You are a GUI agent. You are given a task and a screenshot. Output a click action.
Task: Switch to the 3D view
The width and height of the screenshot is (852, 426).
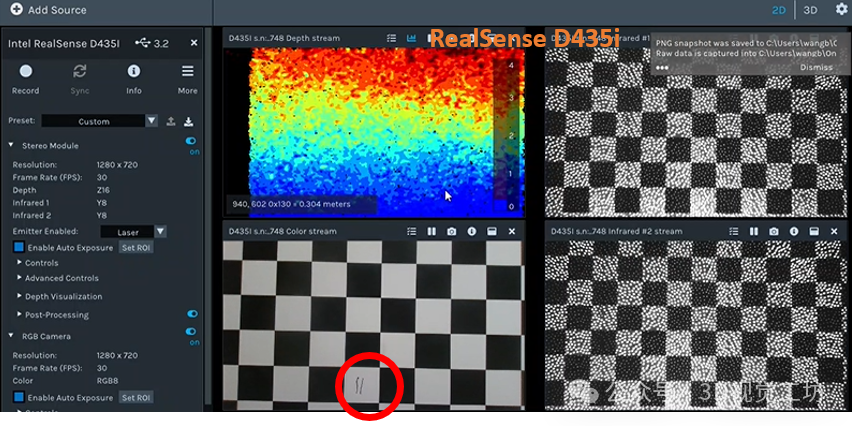810,10
